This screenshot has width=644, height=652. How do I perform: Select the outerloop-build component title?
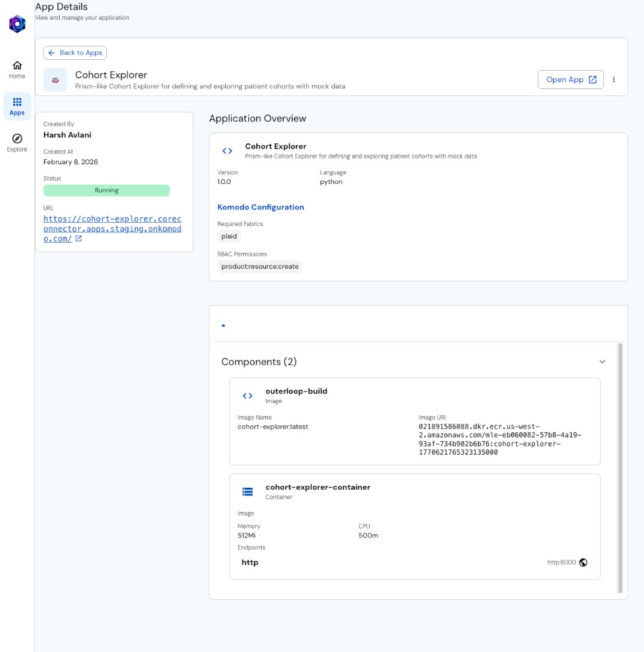pos(297,392)
